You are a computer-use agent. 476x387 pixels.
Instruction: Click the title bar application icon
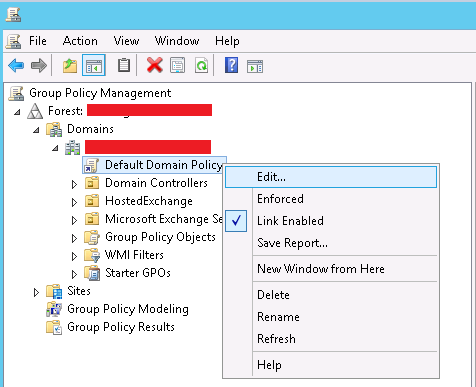coord(13,15)
